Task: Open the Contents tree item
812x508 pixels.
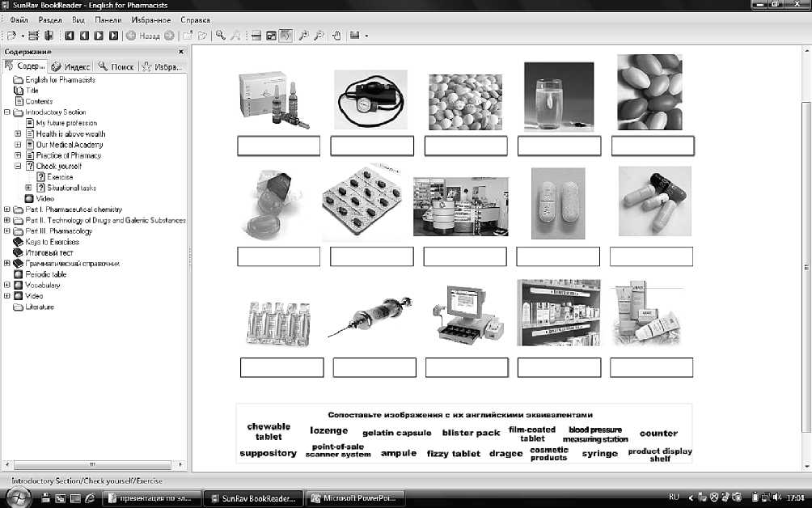Action: [39, 101]
